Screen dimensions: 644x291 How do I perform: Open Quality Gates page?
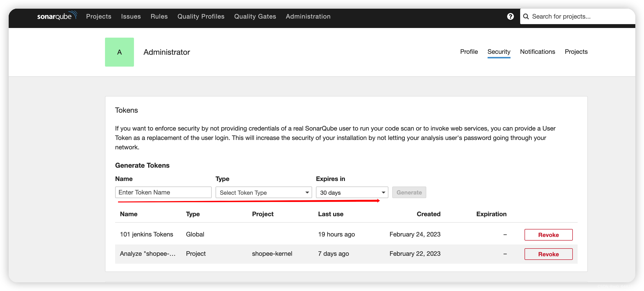(x=255, y=16)
